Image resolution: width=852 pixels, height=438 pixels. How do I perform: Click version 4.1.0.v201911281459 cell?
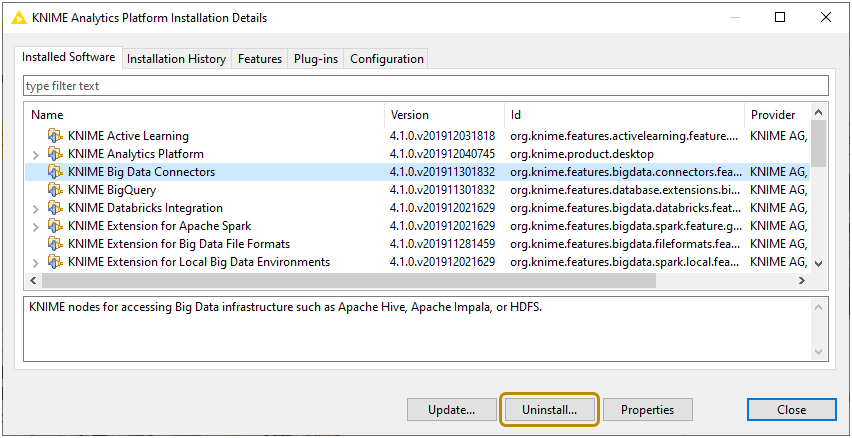point(442,243)
